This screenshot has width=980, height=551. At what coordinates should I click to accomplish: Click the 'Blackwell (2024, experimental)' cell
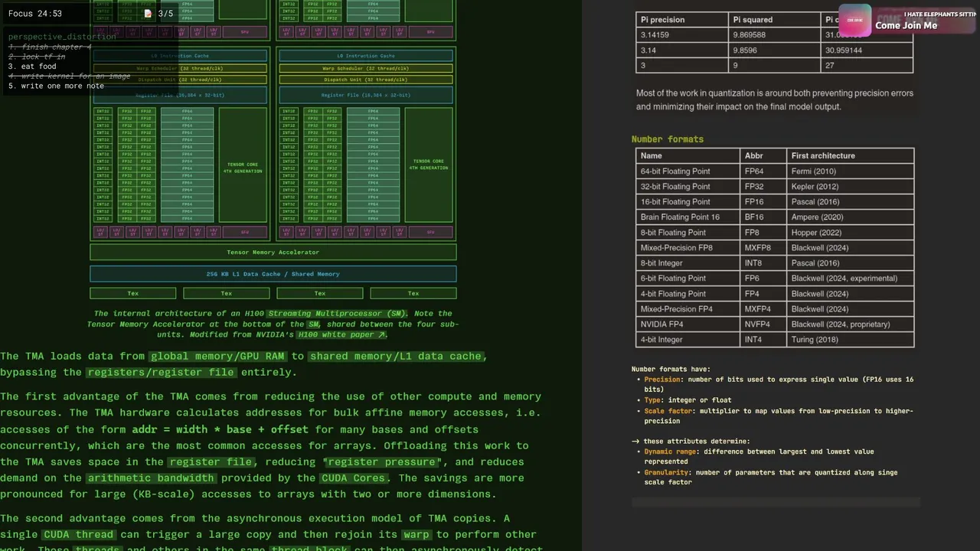[x=851, y=278]
